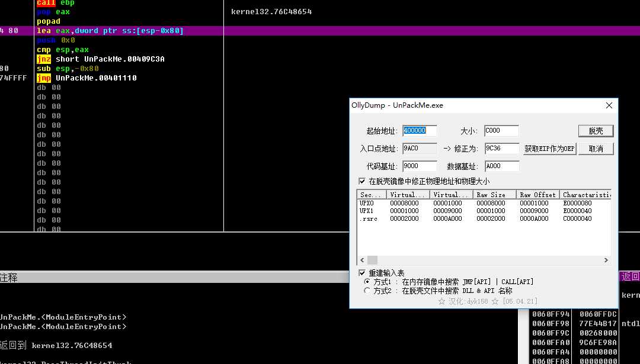Select the highlighted lea eax instruction line
This screenshot has width=640, height=364.
tap(110, 31)
